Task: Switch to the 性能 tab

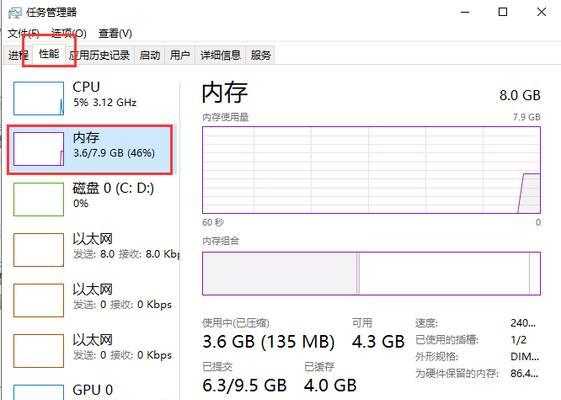Action: (x=49, y=54)
